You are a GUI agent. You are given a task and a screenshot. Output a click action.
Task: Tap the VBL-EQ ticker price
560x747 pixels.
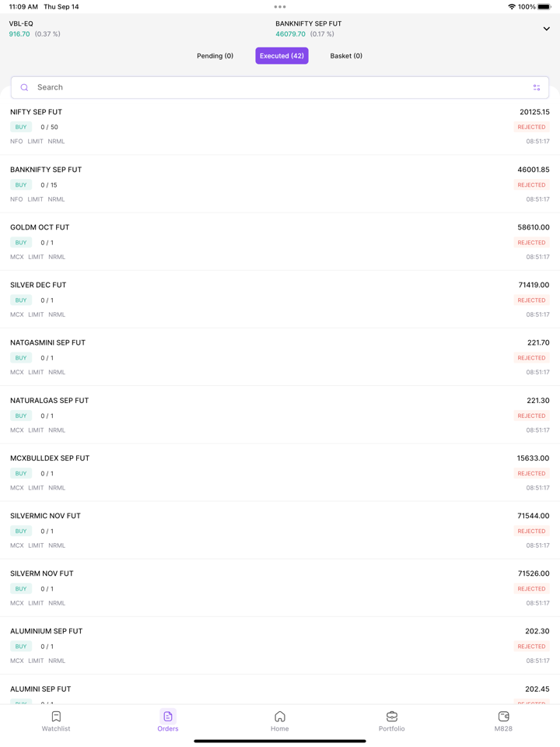coord(19,33)
